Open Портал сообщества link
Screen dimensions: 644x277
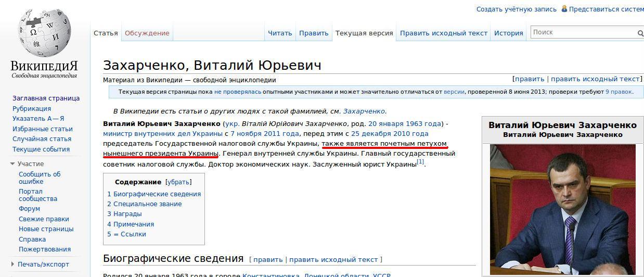point(38,195)
